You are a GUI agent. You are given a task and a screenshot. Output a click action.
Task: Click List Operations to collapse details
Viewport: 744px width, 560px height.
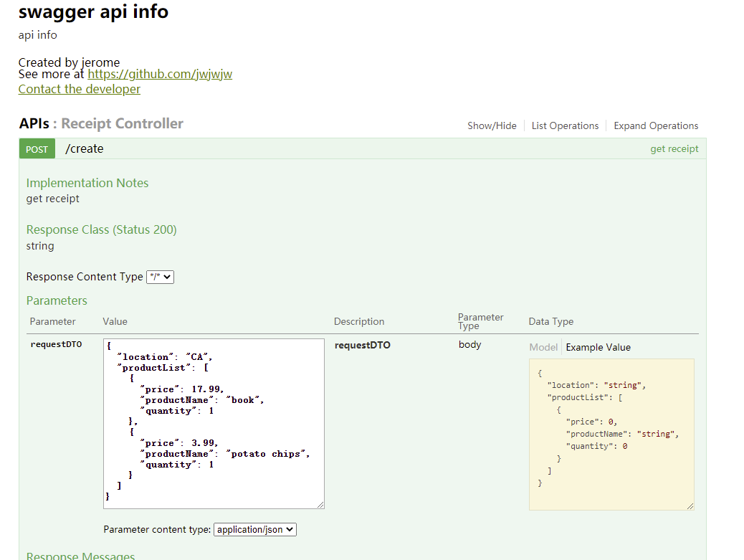pos(565,125)
